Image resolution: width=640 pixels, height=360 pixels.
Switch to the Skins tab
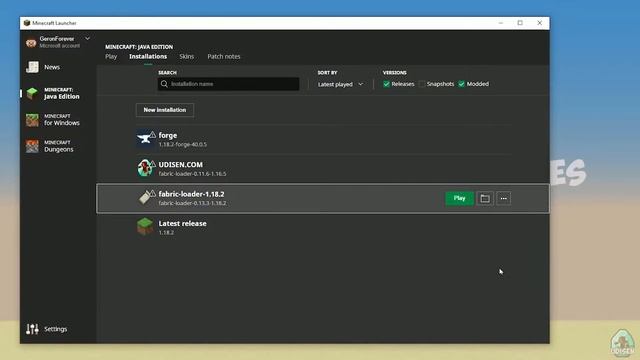click(187, 56)
